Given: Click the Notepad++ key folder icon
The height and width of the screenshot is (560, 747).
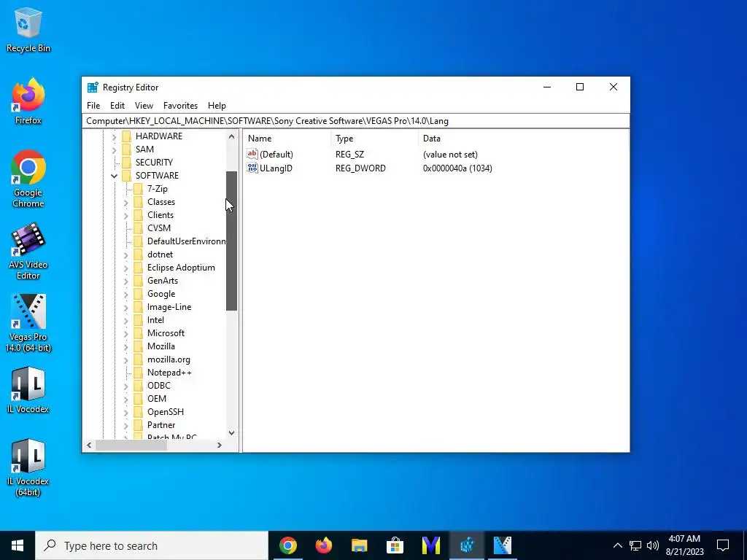Looking at the screenshot, I should [x=138, y=373].
